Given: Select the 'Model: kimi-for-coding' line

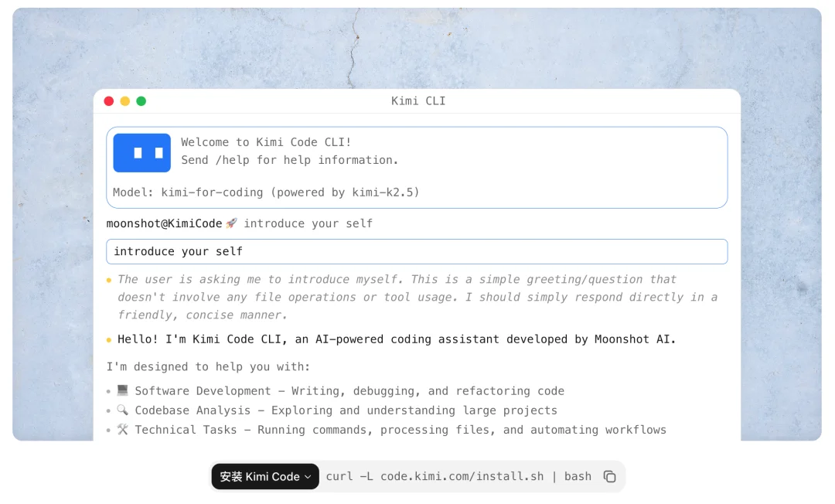Looking at the screenshot, I should click(x=266, y=192).
